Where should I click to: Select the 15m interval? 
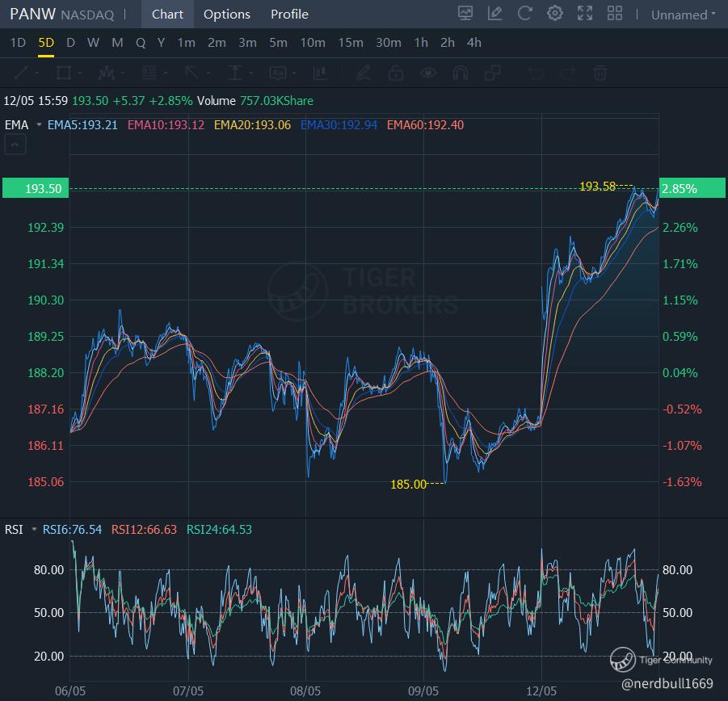[x=350, y=43]
